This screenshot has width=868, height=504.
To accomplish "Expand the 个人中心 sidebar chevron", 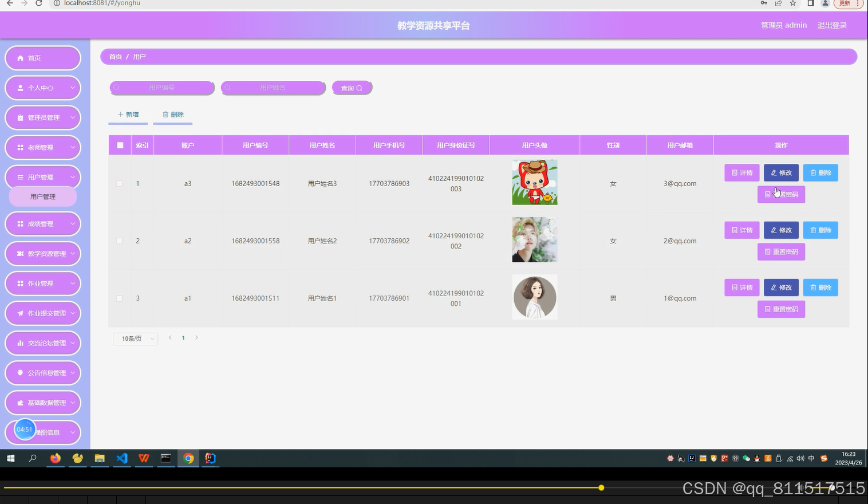I will [73, 88].
